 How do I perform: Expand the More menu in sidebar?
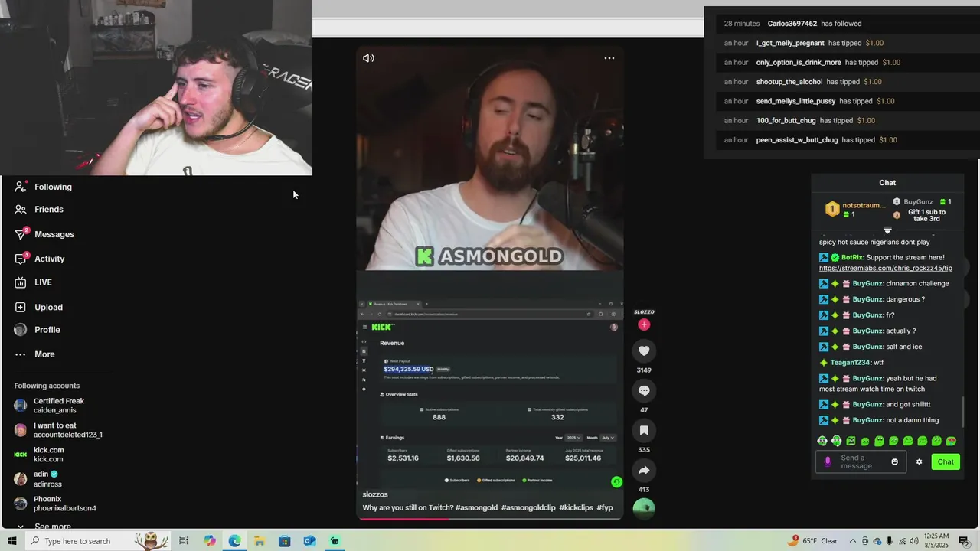[34, 354]
